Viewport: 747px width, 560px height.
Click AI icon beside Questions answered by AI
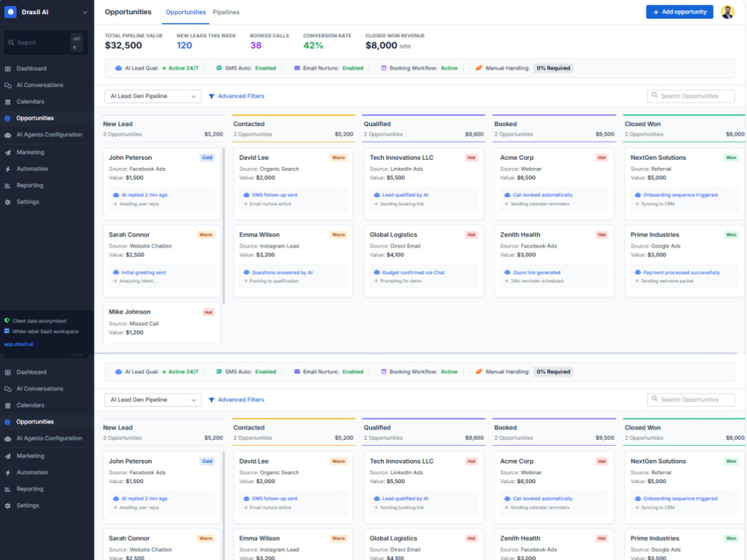click(x=247, y=273)
